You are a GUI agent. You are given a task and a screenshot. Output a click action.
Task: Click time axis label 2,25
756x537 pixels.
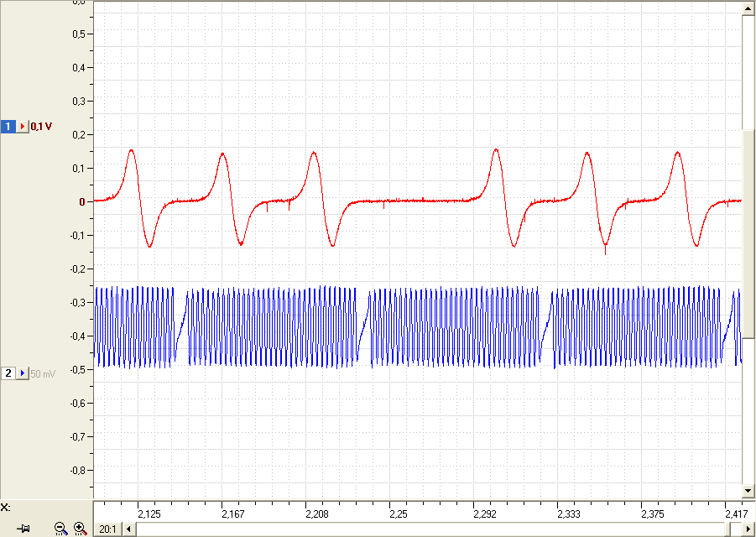click(399, 514)
